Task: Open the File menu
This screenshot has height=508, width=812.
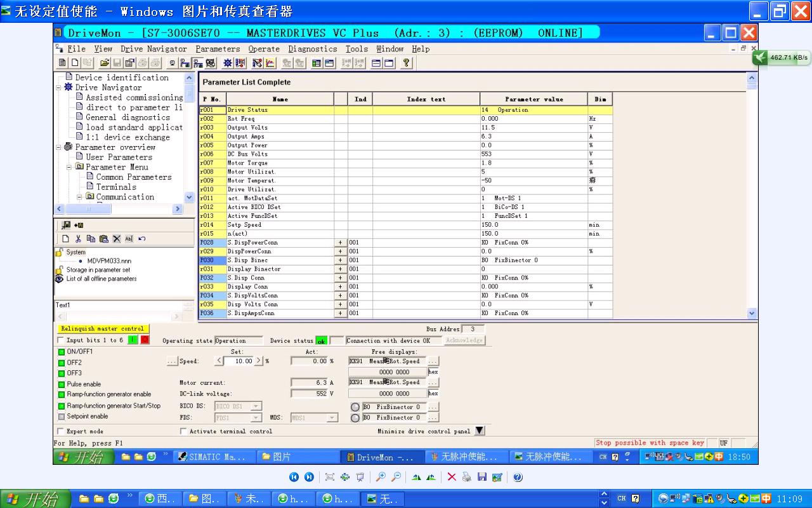Action: [x=76, y=49]
